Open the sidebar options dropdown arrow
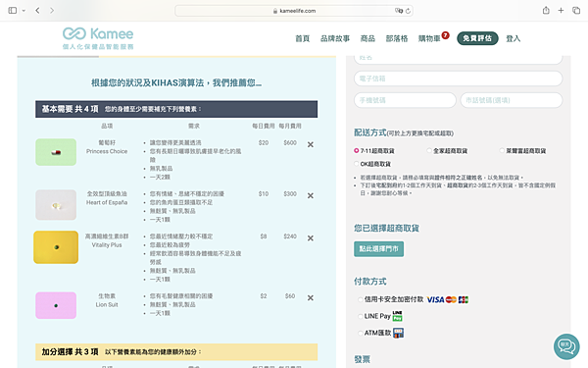The height and width of the screenshot is (368, 588). 24,11
